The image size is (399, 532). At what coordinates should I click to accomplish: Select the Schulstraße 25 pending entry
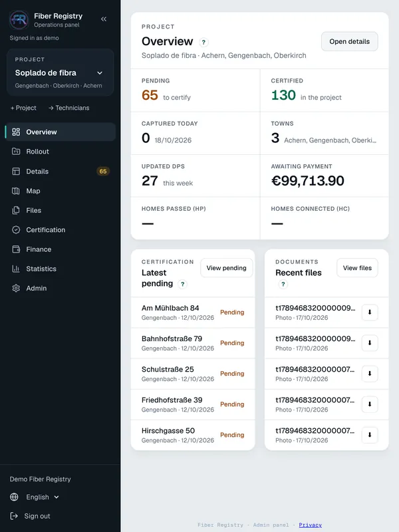click(x=193, y=374)
